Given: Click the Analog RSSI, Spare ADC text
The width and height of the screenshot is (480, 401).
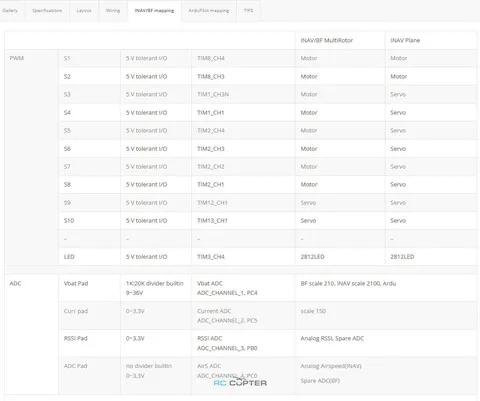Looking at the screenshot, I should pos(332,339).
